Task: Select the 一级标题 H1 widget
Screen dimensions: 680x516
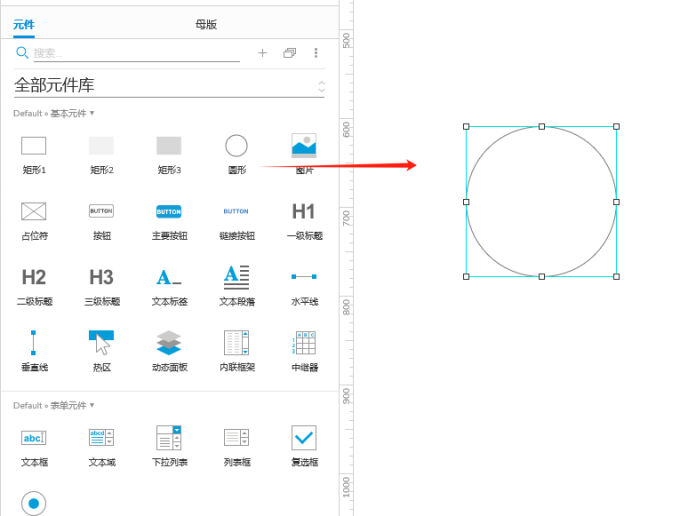Action: point(304,221)
